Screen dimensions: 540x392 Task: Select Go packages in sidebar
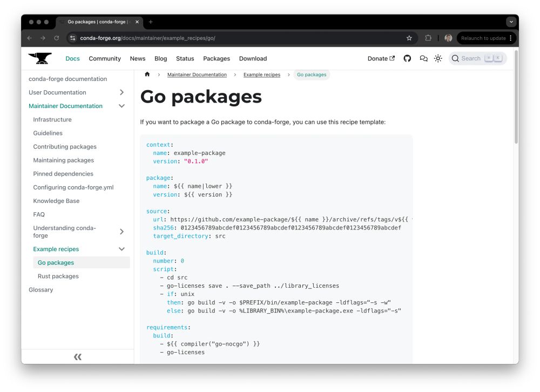coord(82,262)
